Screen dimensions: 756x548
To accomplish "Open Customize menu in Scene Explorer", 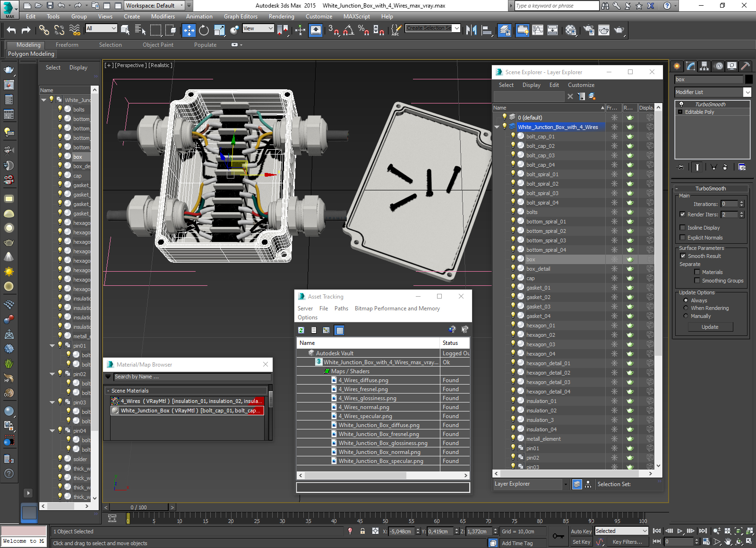I will 581,85.
